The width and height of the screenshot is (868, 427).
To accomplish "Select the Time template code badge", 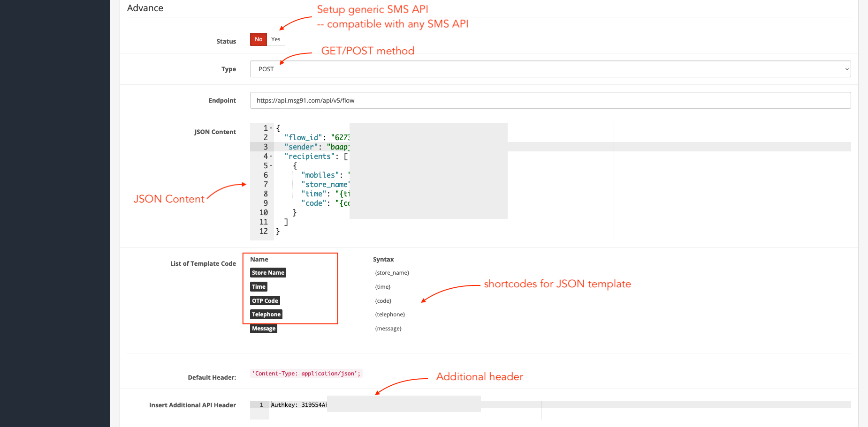I will (x=259, y=286).
